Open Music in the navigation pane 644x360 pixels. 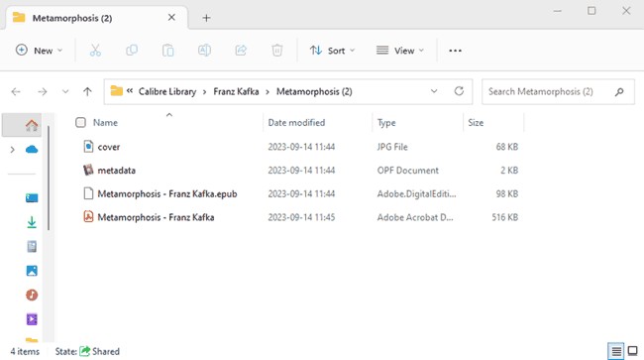click(32, 295)
